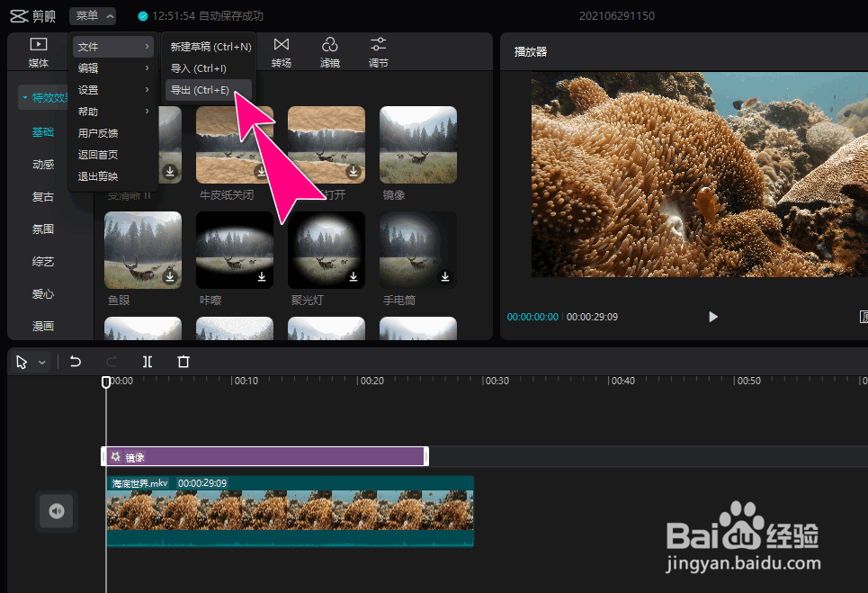Collapse the 特效效果 category expander
Image resolution: width=868 pixels, height=593 pixels.
pyautogui.click(x=25, y=97)
